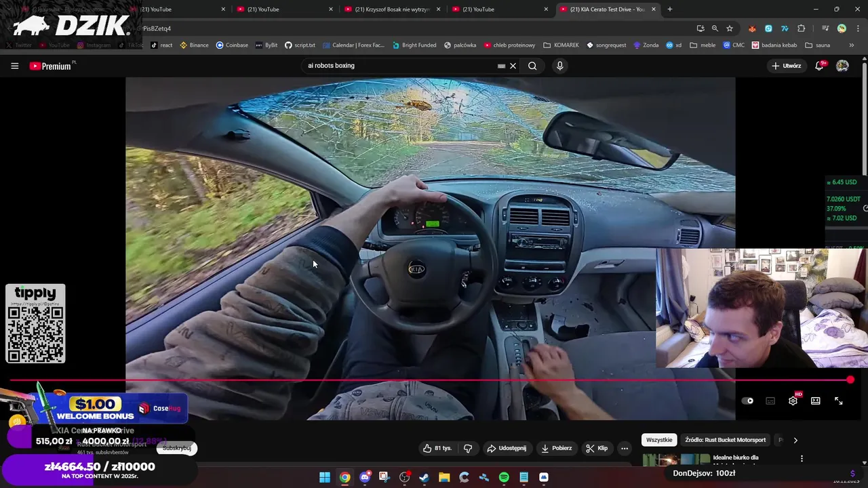Select the Wszystkie filter chip
The image size is (868, 488).
659,440
